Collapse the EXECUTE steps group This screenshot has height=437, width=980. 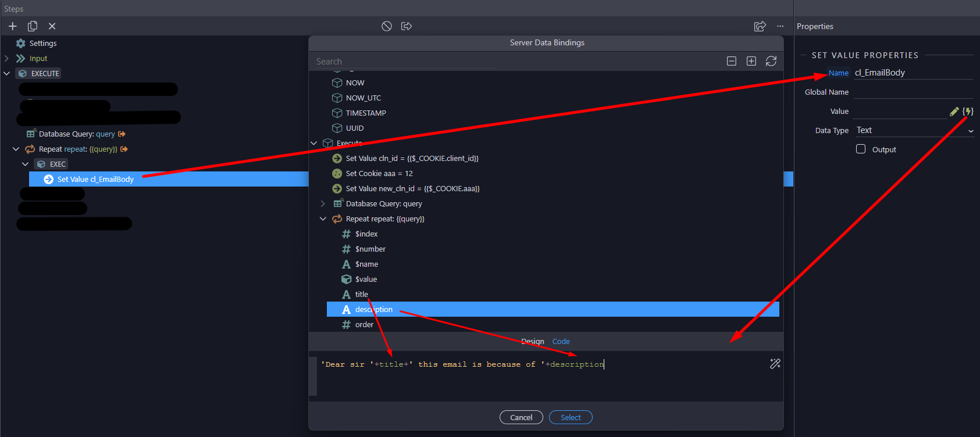tap(7, 74)
